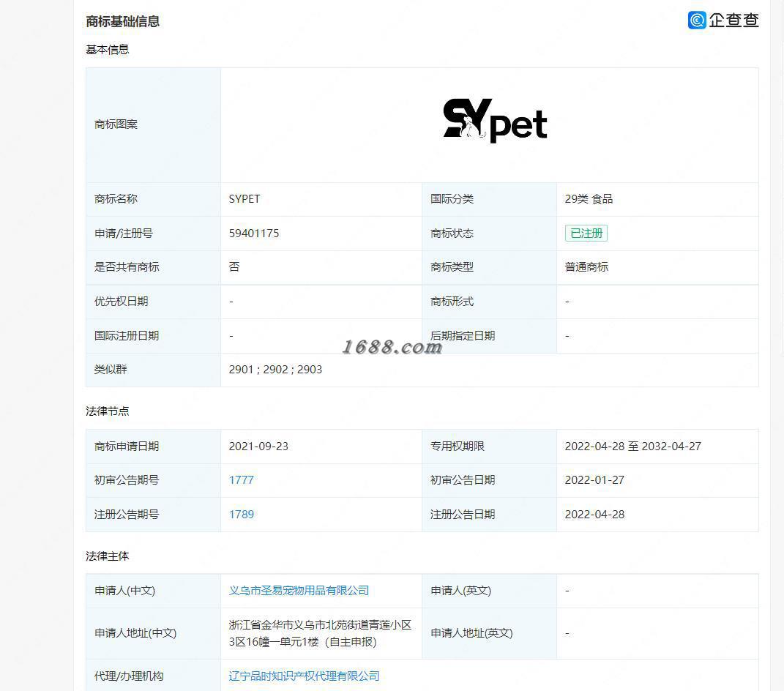The height and width of the screenshot is (691, 784).
Task: Select preliminary announcement date 2022-01-27
Action: 594,480
